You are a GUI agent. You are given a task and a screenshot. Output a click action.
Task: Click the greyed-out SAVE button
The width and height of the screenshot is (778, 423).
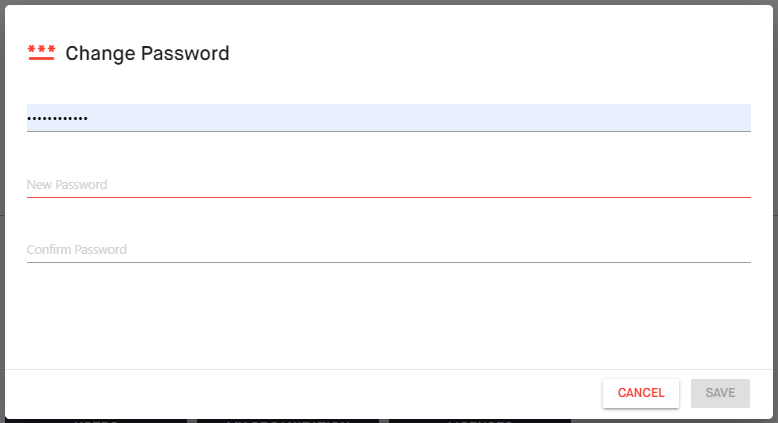click(x=720, y=393)
